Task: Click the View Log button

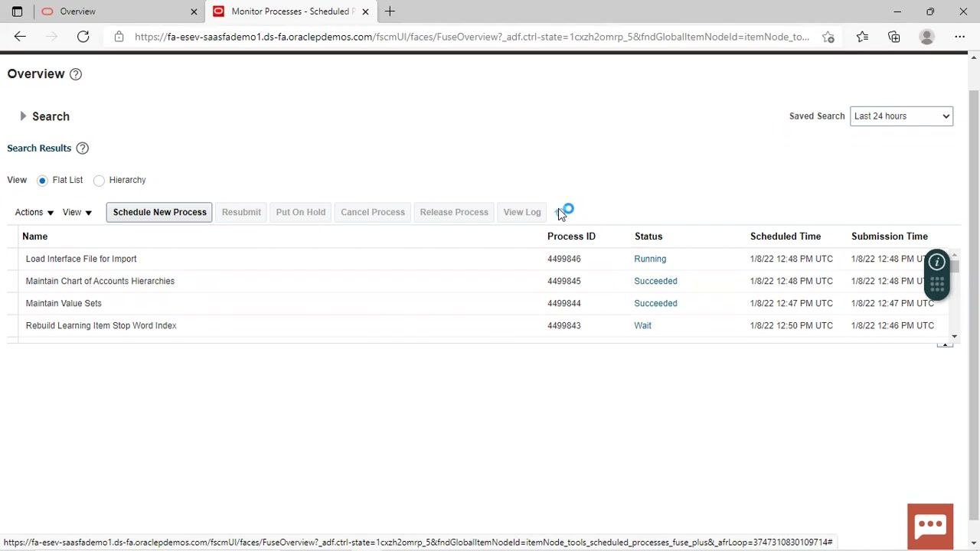Action: pyautogui.click(x=522, y=212)
